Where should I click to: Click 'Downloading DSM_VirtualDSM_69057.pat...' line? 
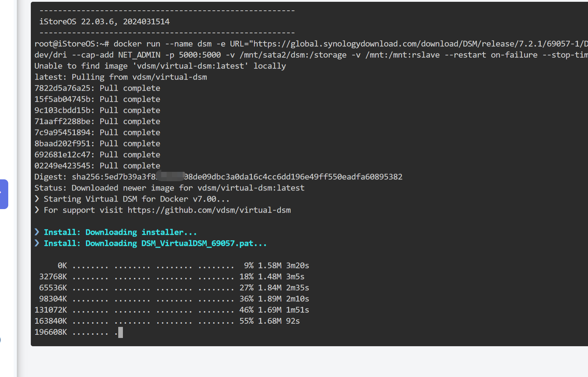[x=151, y=244]
